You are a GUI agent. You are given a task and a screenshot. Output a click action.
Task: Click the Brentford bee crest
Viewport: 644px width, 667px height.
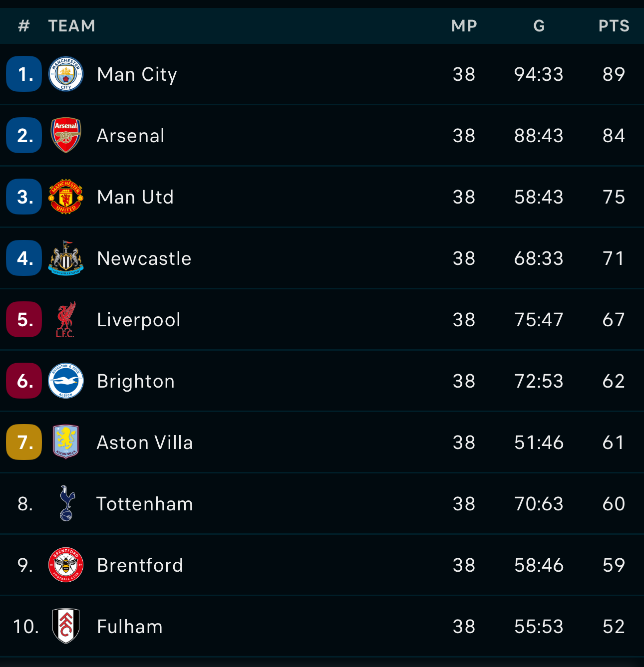coord(66,565)
